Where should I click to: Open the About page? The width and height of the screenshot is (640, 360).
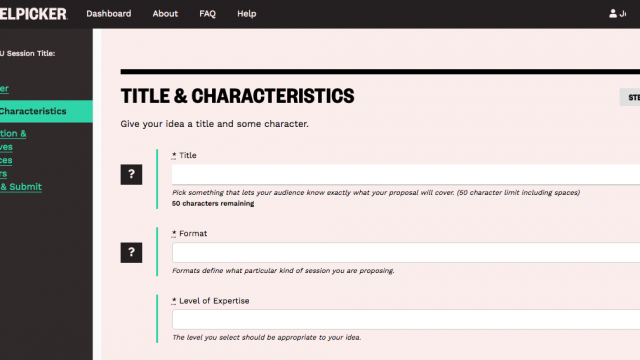[165, 13]
